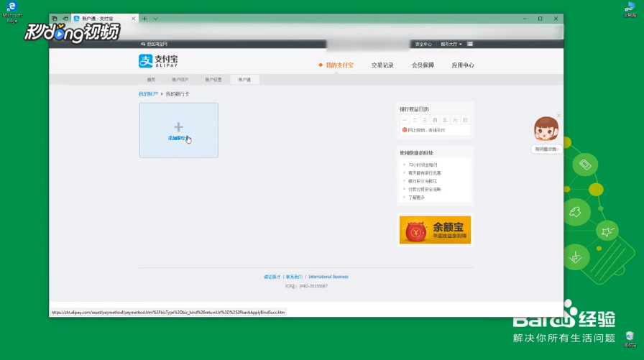The image size is (644, 360).
Task: Select 日 (Sunday) in bank calendar
Action: (x=465, y=120)
